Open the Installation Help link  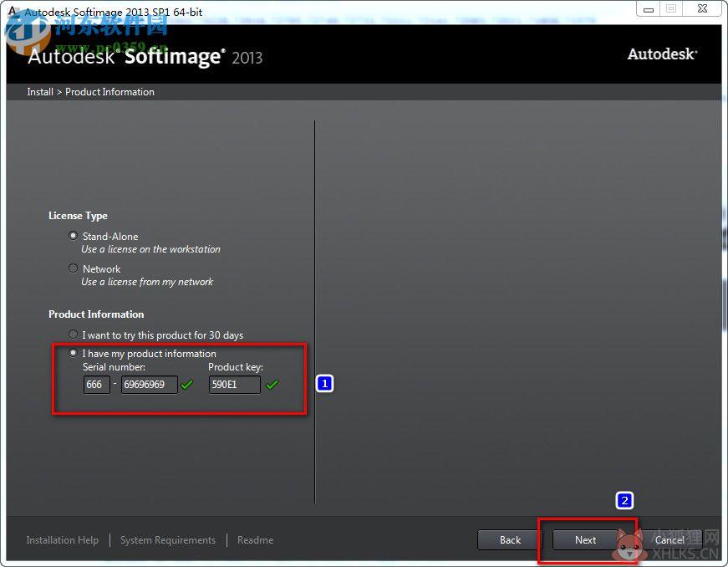pyautogui.click(x=62, y=540)
